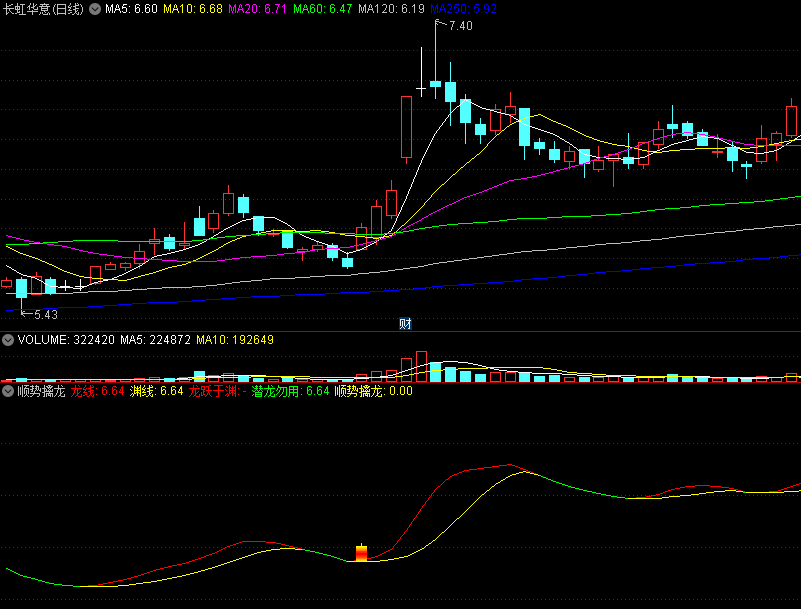Expand the 顺势擒龙 indicator dropdown arrow

[x=8, y=391]
